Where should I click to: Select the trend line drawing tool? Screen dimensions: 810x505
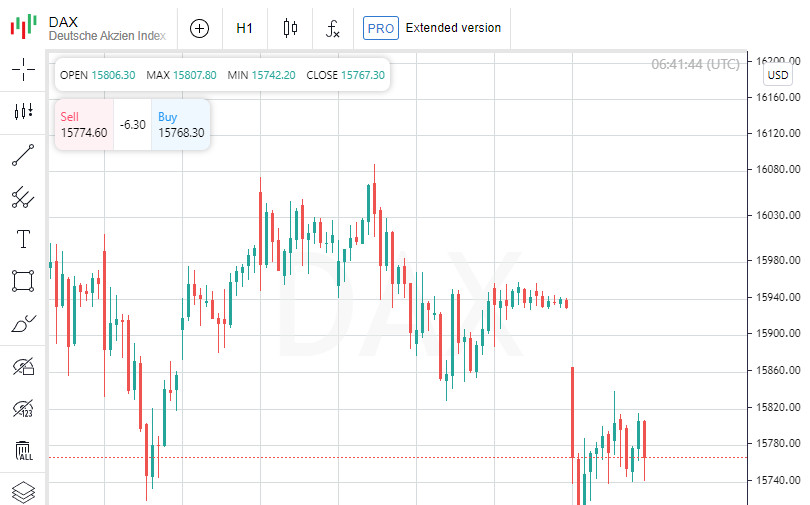[23, 155]
